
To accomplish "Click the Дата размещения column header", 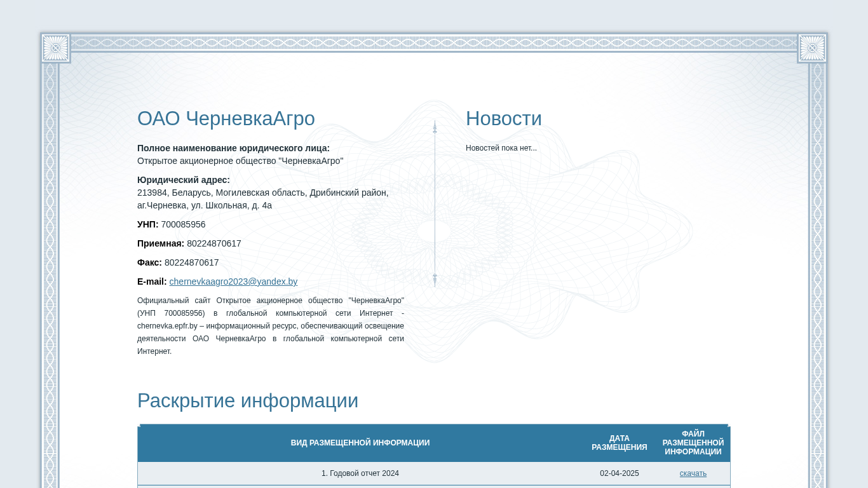I will 620,443.
